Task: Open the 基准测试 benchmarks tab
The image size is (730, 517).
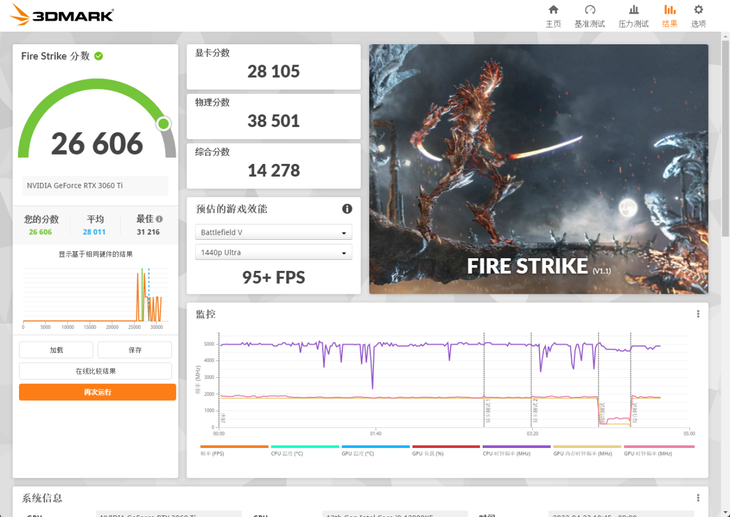Action: [x=589, y=16]
